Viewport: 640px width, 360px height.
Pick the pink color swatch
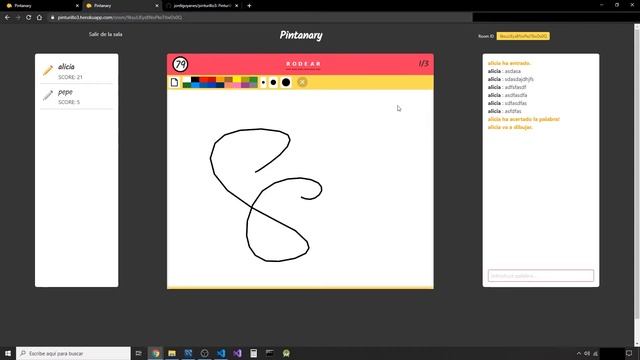tap(237, 85)
